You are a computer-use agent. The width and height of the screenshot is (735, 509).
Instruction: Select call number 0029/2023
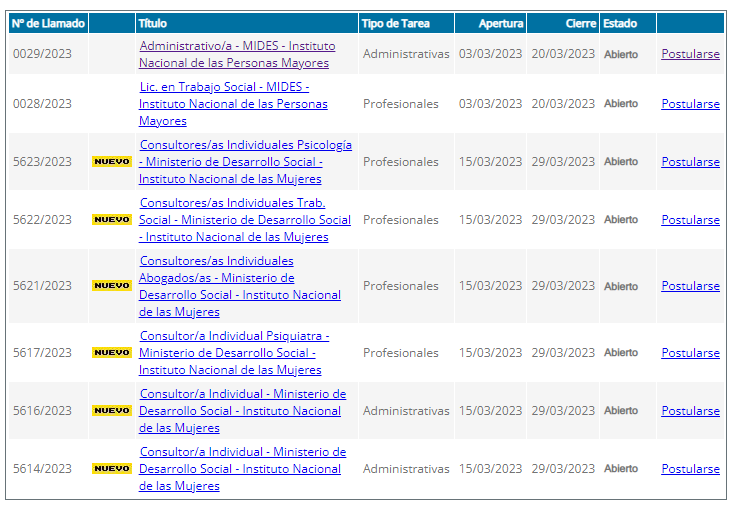pyautogui.click(x=42, y=54)
